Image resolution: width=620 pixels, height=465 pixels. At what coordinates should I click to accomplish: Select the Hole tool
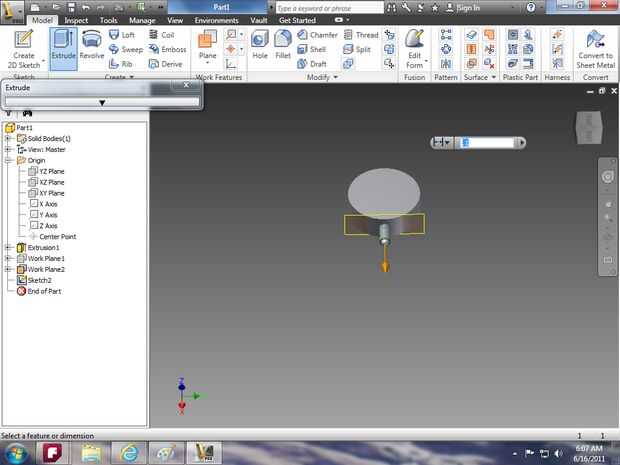coord(260,45)
